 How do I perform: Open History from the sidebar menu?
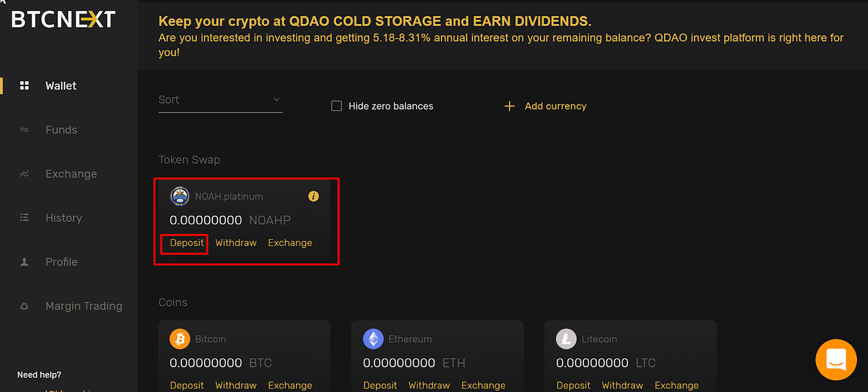63,217
